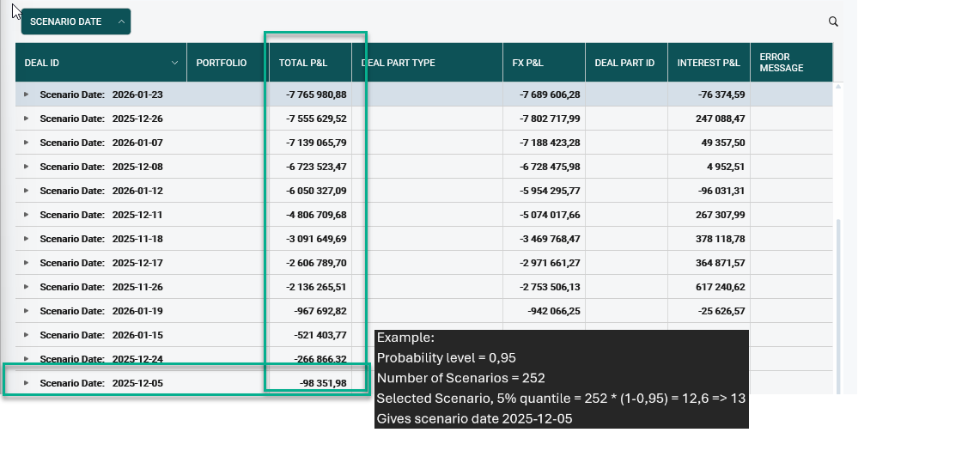Viewport: 980px width, 469px height.
Task: Click the Deal Part Type column header
Action: click(399, 63)
